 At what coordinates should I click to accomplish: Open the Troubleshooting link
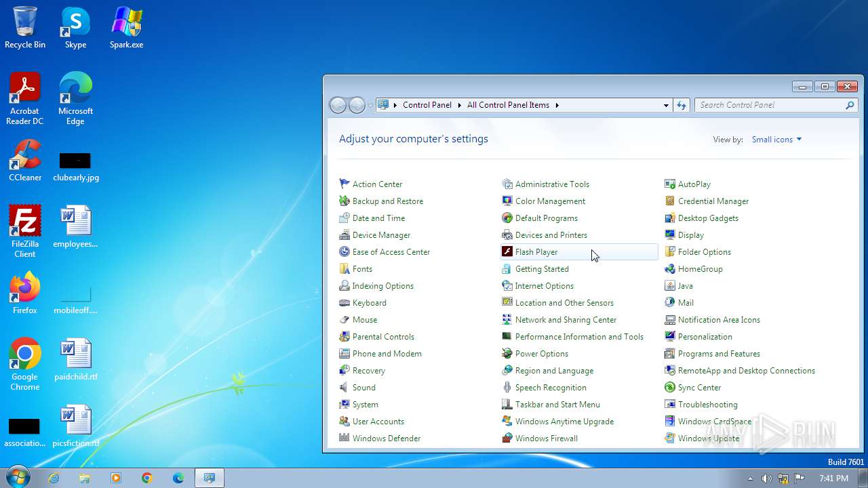pos(707,405)
